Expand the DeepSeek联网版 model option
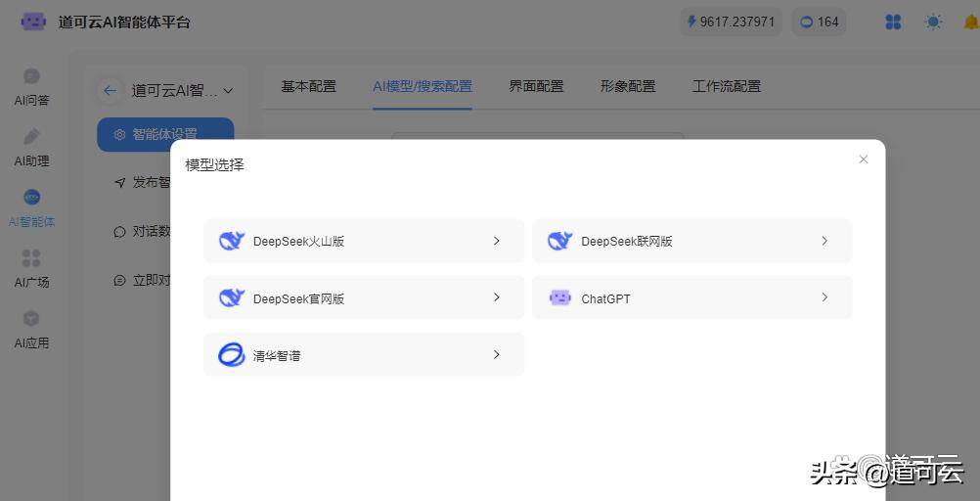Image resolution: width=980 pixels, height=501 pixels. pyautogui.click(x=691, y=241)
